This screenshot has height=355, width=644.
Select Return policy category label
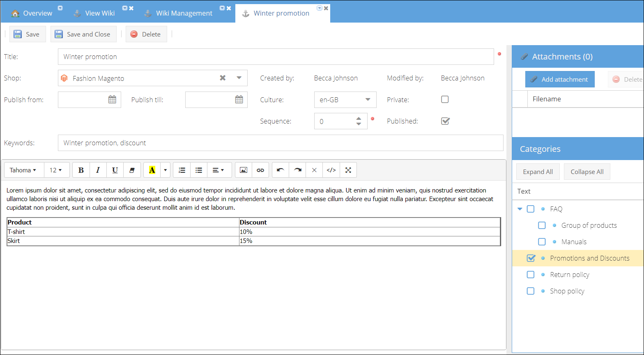point(570,275)
